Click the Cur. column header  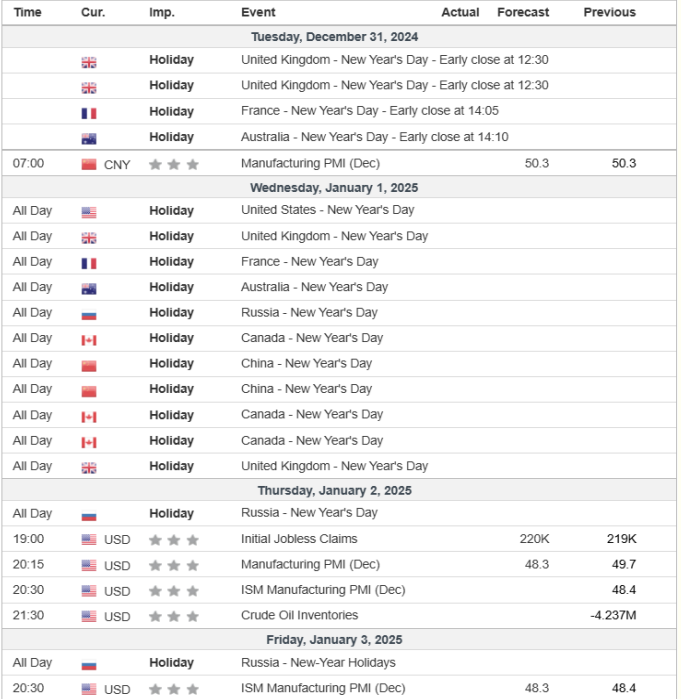tap(93, 12)
